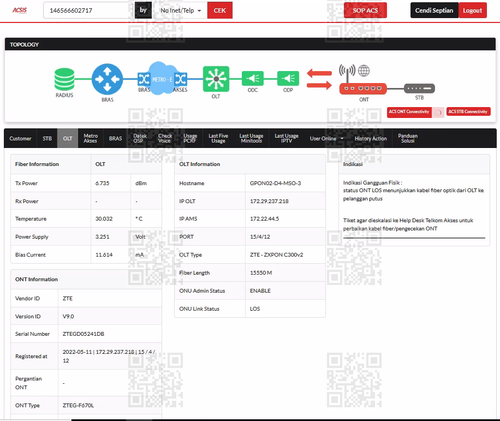This screenshot has height=421, width=500.
Task: Click ACS STB Connectivity button
Action: tap(468, 112)
